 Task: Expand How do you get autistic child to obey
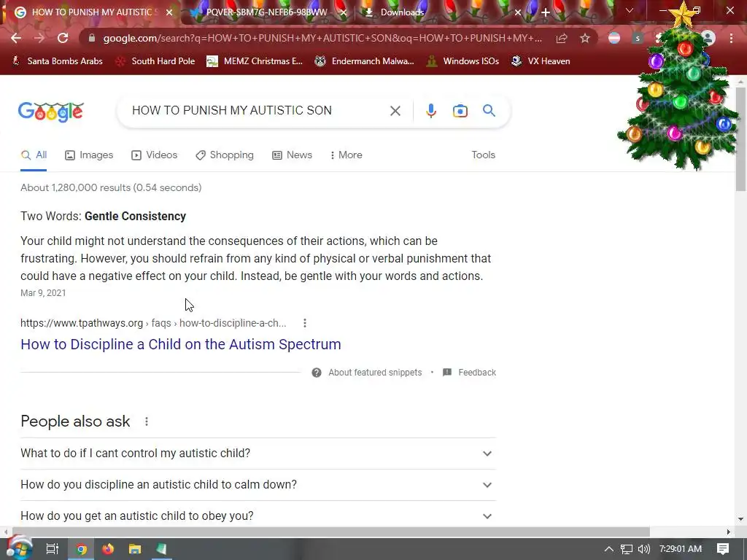pos(258,516)
